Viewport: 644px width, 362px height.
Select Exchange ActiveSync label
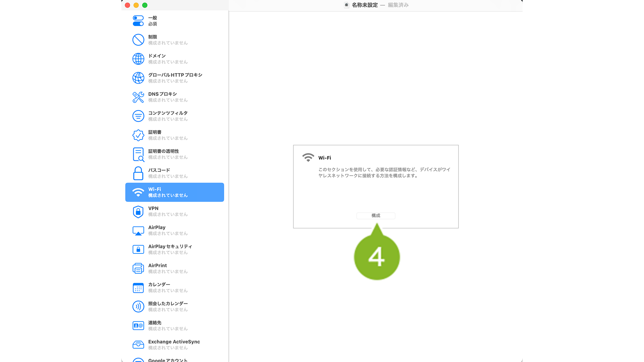[174, 342]
